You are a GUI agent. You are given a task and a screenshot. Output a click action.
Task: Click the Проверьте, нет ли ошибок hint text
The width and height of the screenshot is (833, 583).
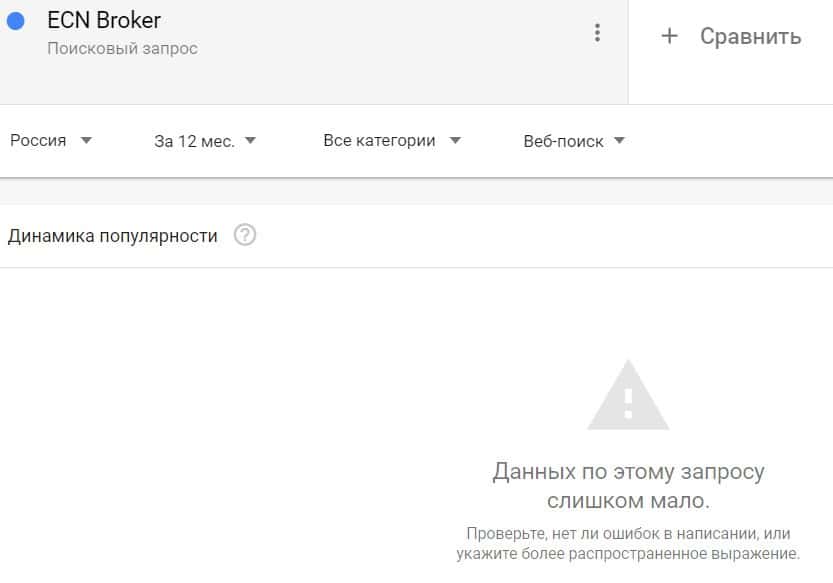(628, 543)
